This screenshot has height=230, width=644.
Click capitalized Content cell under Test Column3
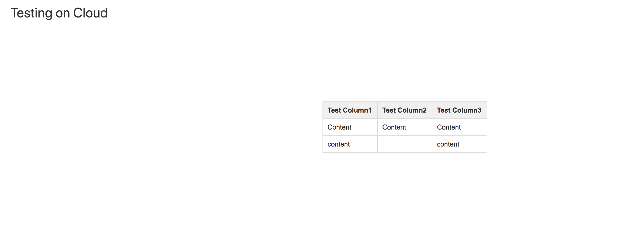460,127
